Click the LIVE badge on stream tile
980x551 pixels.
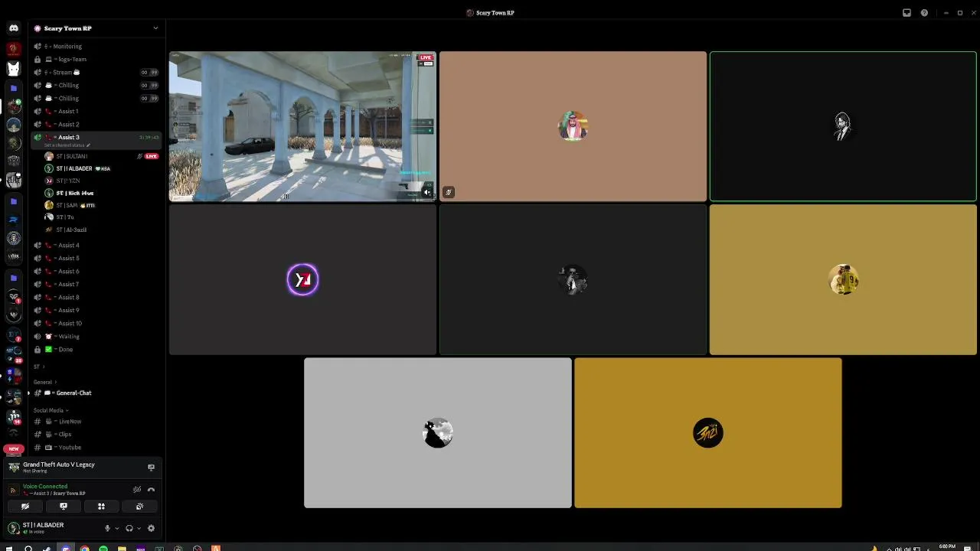(426, 57)
